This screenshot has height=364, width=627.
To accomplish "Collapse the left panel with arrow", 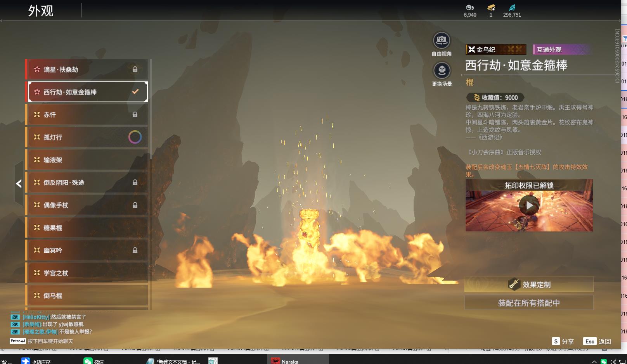I will tap(19, 184).
